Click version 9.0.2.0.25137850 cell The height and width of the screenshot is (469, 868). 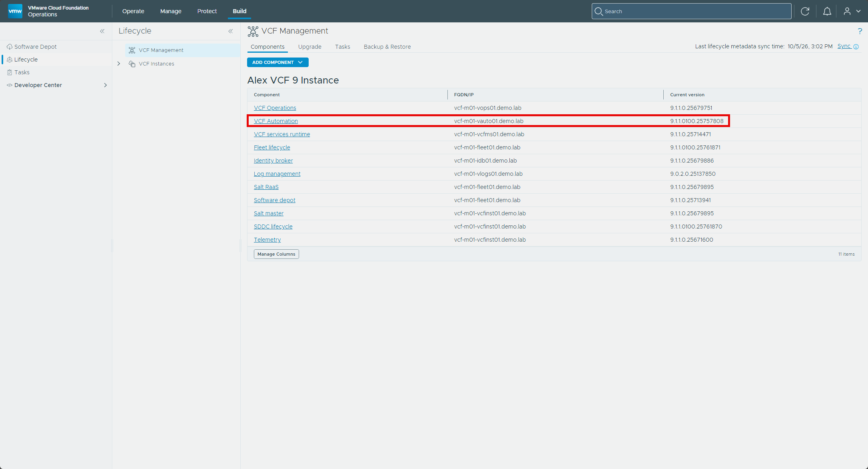click(693, 174)
